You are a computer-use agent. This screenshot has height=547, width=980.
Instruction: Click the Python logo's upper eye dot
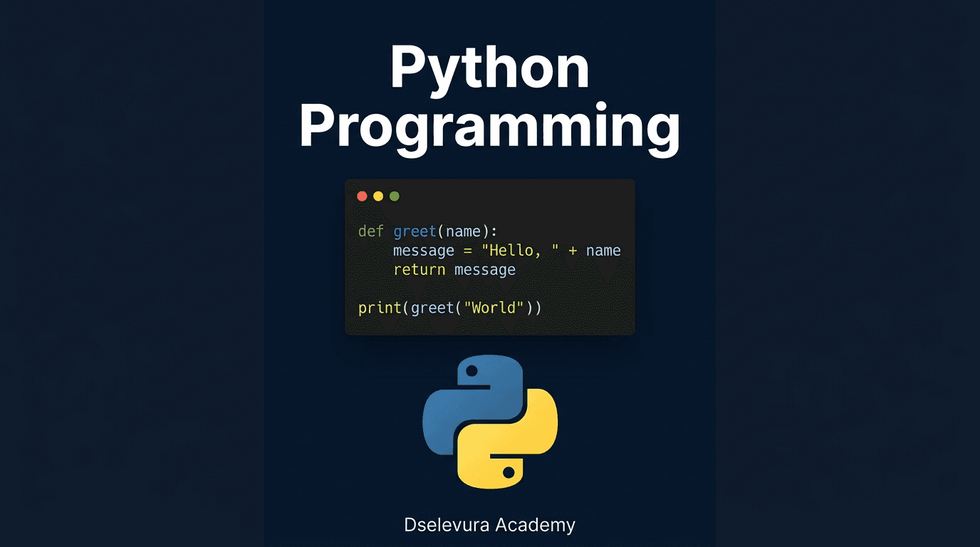coord(472,370)
